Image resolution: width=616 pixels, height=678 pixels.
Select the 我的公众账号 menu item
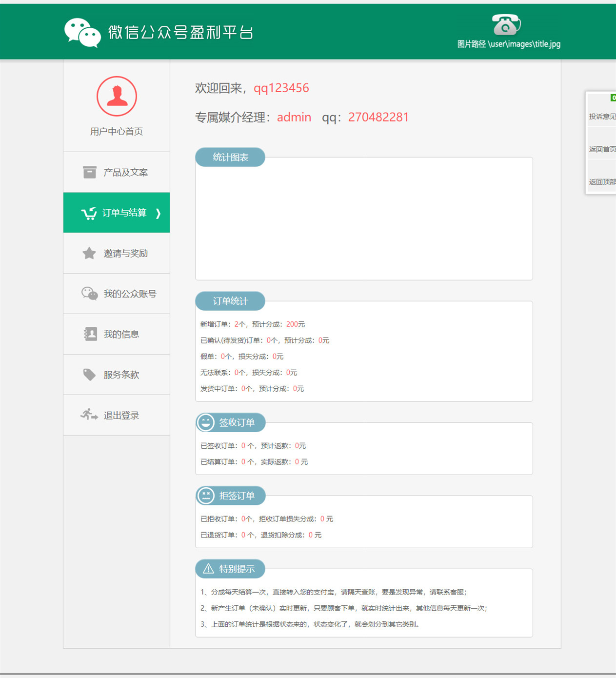coord(130,294)
